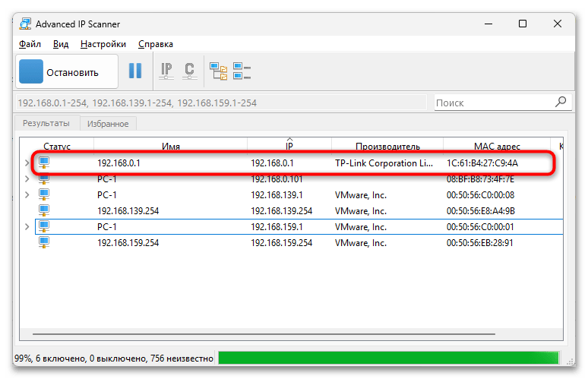Click computer icon of 192.168.139.1 row
588x379 pixels.
click(x=44, y=195)
